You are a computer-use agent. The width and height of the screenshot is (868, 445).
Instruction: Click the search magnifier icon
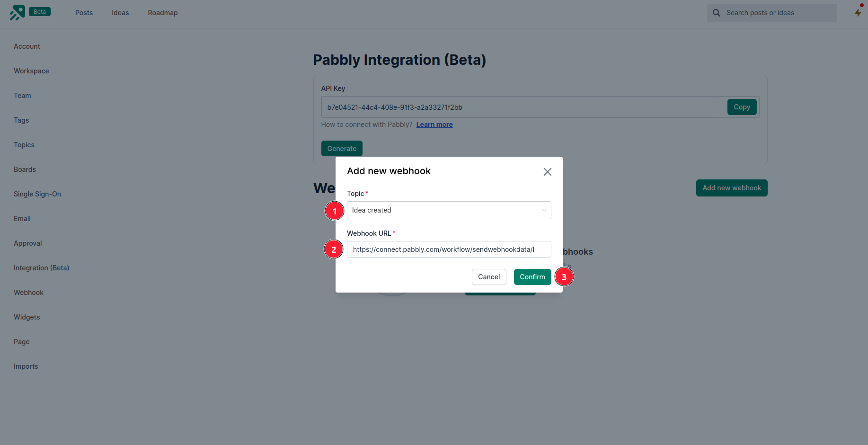[717, 13]
